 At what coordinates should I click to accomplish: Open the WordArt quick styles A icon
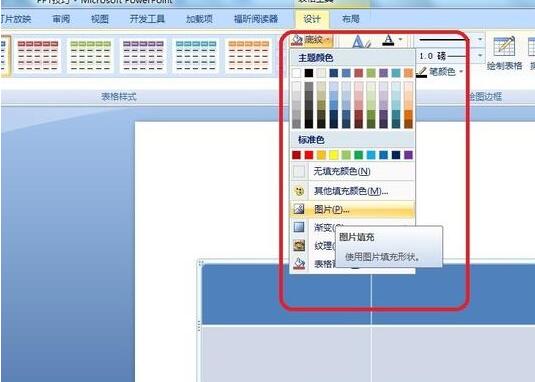click(x=360, y=41)
